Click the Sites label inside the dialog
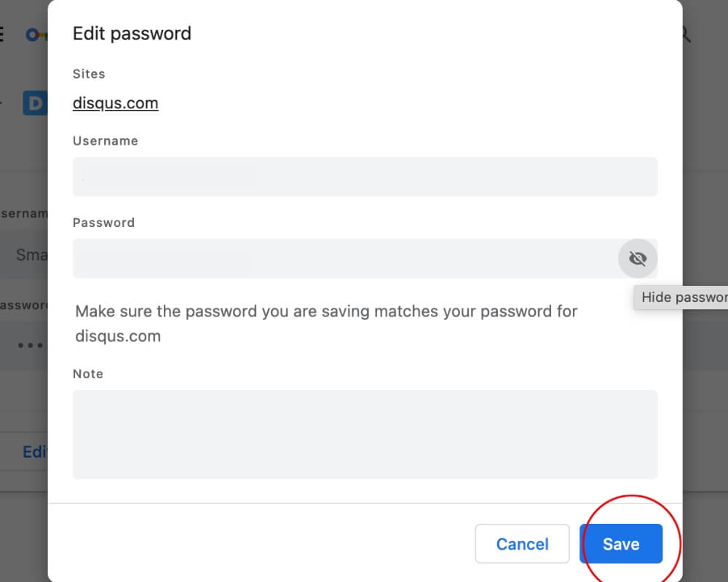This screenshot has height=582, width=728. 89,73
